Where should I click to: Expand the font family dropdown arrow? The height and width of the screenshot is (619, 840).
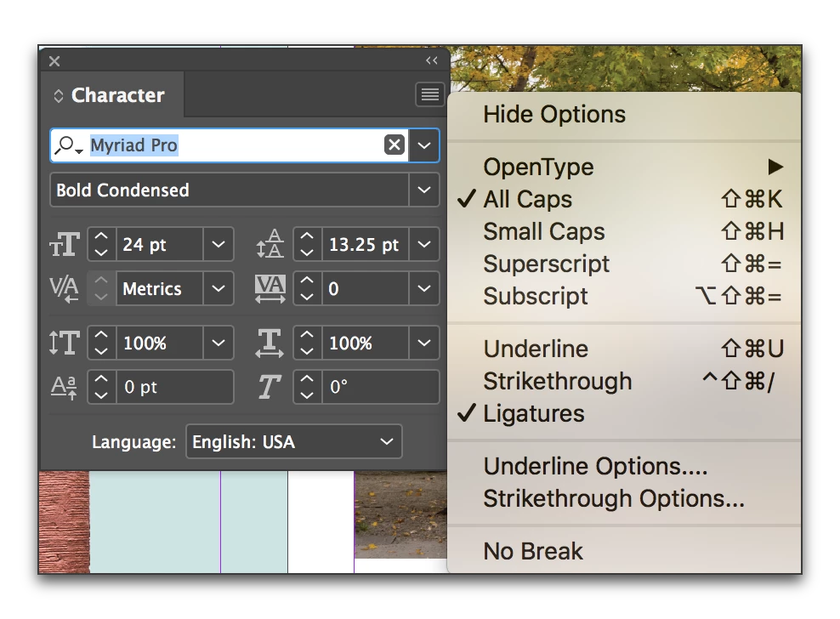tap(424, 145)
